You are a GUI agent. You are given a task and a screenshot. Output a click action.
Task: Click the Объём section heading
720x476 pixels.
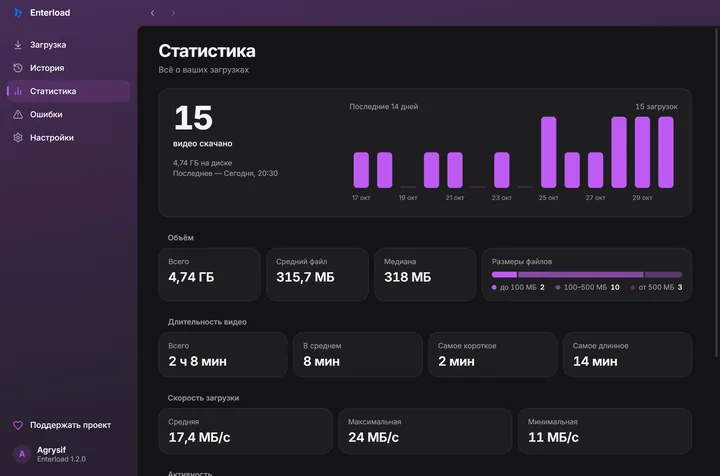point(180,238)
